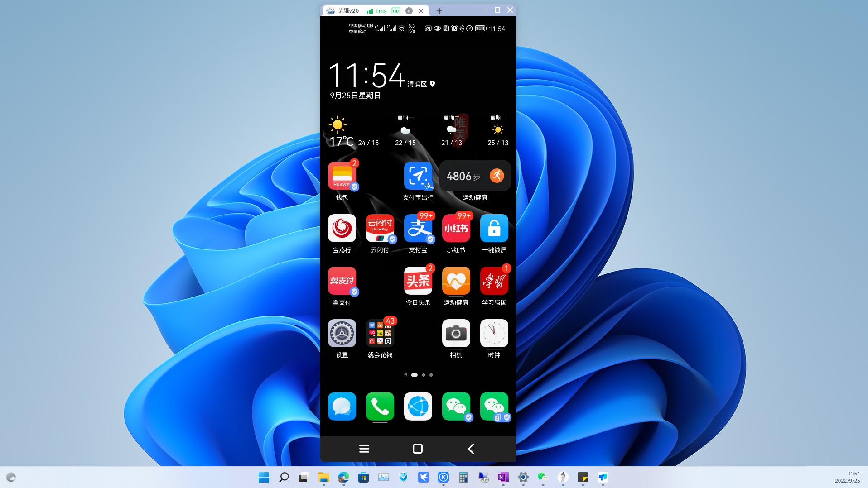Open Windows Settings gear on taskbar
868x488 pixels.
(x=523, y=477)
